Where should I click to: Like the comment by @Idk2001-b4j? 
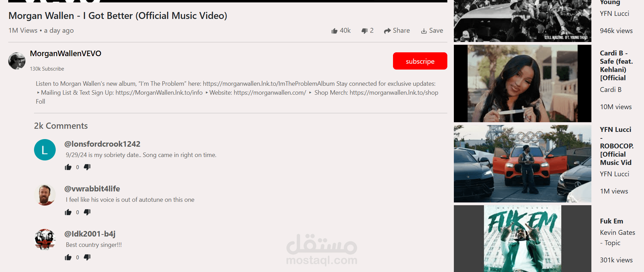point(68,257)
